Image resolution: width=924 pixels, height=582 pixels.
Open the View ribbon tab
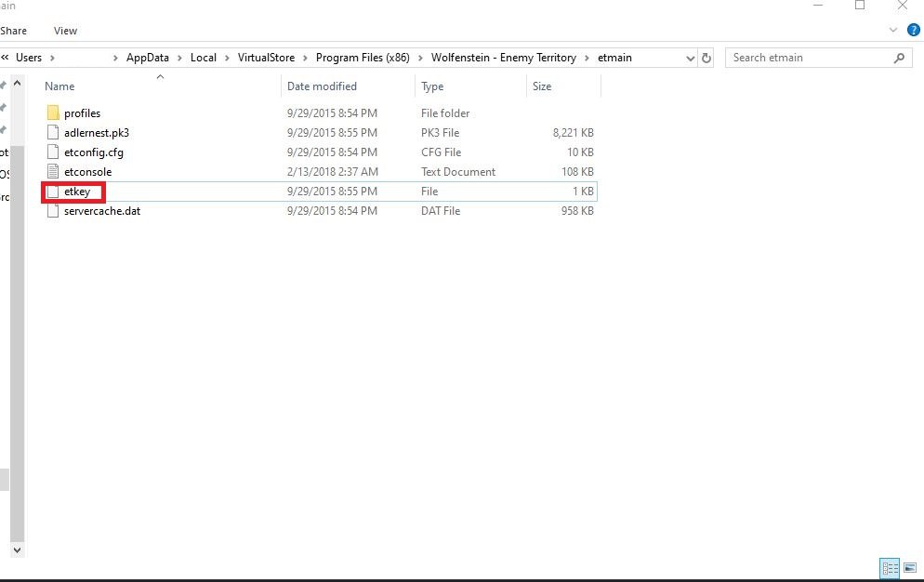pyautogui.click(x=65, y=31)
